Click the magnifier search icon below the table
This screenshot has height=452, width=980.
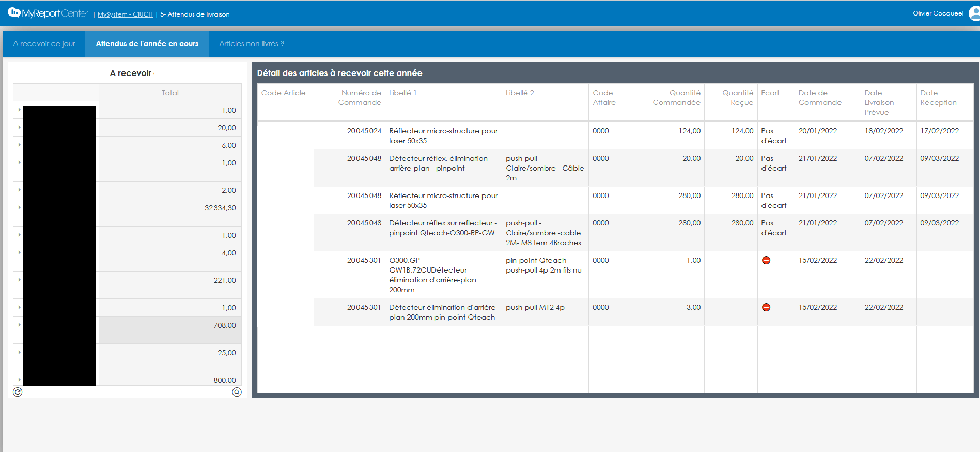point(237,392)
